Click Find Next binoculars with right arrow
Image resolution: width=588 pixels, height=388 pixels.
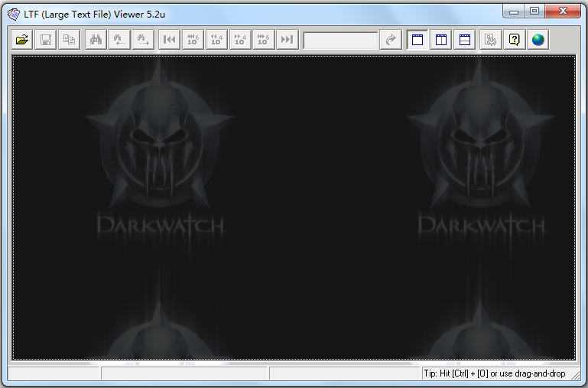[x=143, y=39]
